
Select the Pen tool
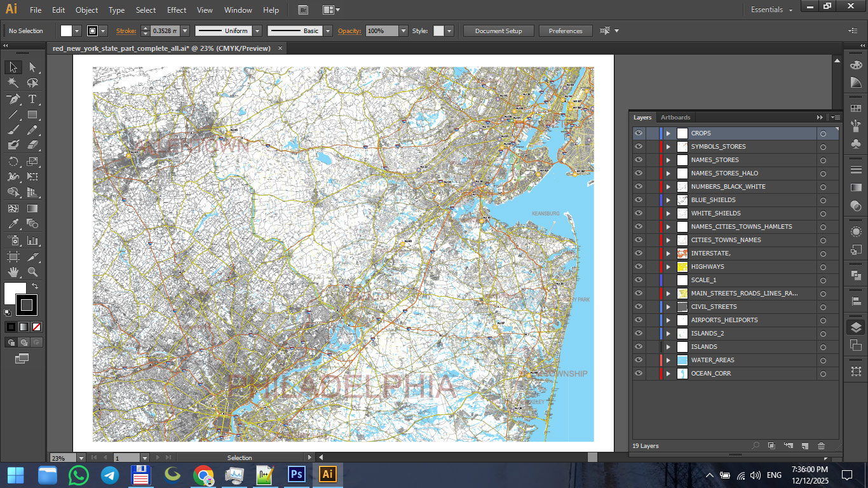(13, 99)
